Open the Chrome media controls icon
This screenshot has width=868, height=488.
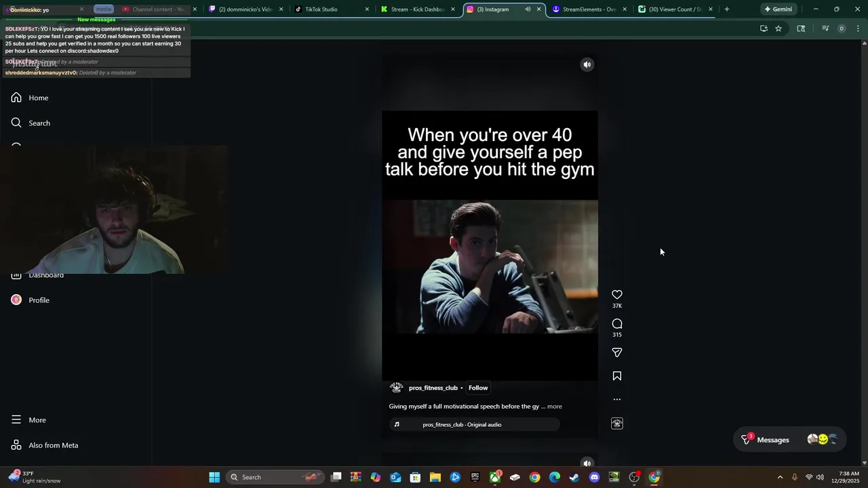pyautogui.click(x=825, y=28)
